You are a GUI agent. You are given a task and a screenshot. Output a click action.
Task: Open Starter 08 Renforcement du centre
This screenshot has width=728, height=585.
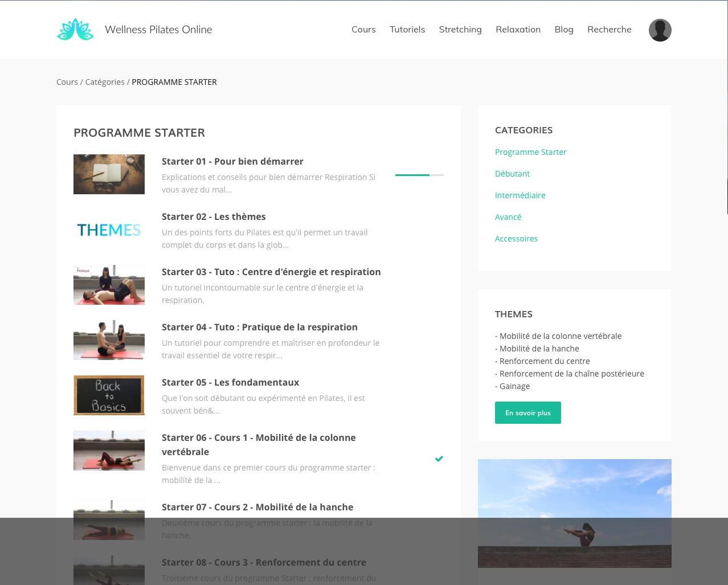(x=264, y=562)
